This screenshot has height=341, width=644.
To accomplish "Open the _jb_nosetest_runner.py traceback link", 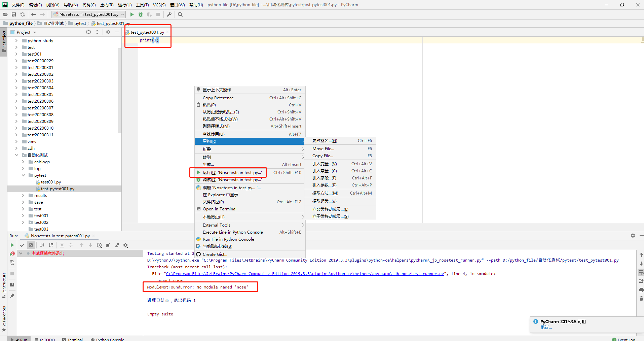I will pyautogui.click(x=305, y=274).
